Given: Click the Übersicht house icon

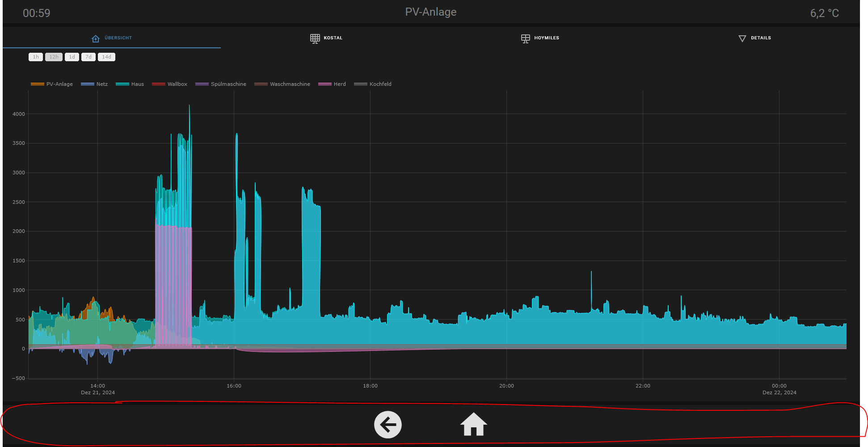Looking at the screenshot, I should click(x=96, y=38).
